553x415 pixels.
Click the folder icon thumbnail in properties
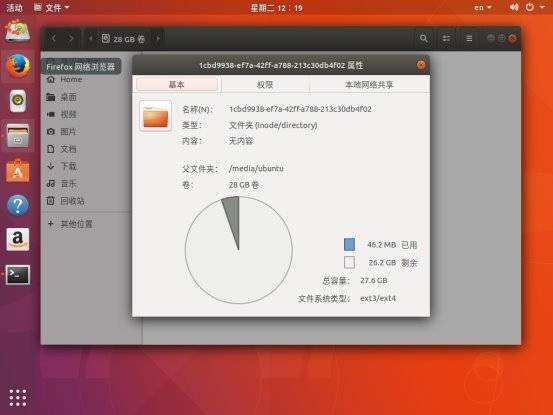pyautogui.click(x=156, y=116)
